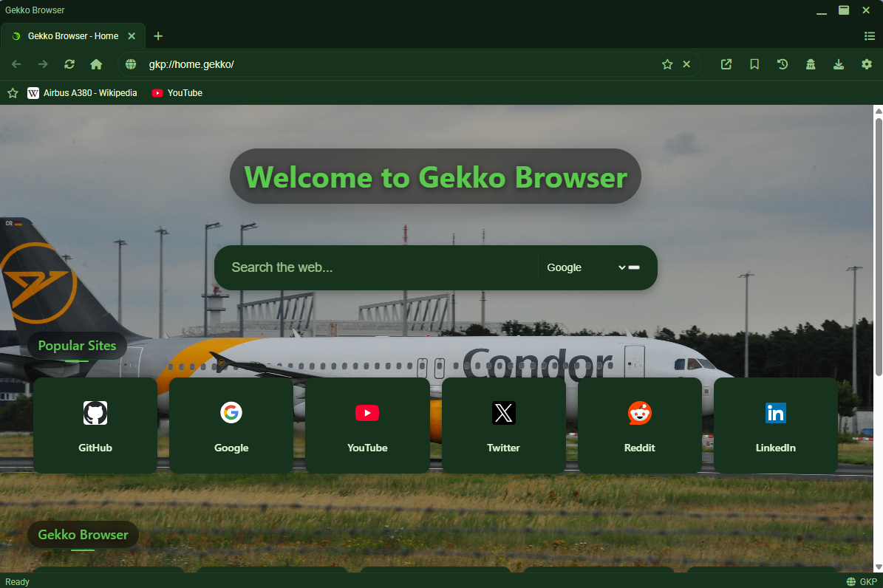
Task: Open browsing history icon
Action: pos(783,64)
